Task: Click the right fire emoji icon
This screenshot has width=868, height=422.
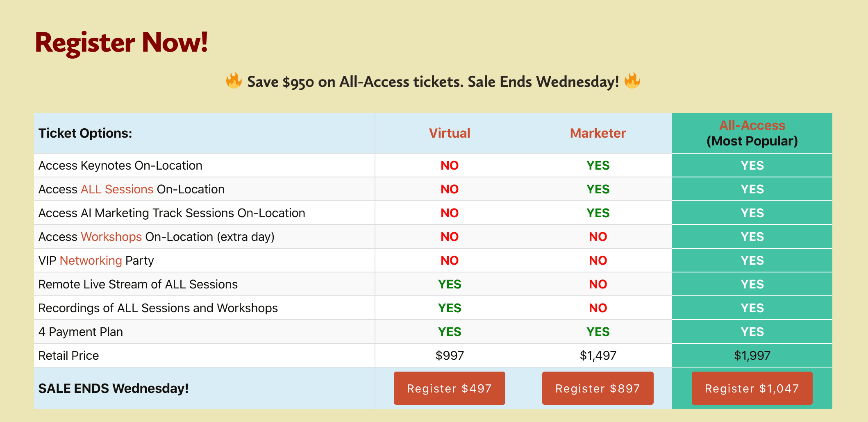Action: [632, 81]
